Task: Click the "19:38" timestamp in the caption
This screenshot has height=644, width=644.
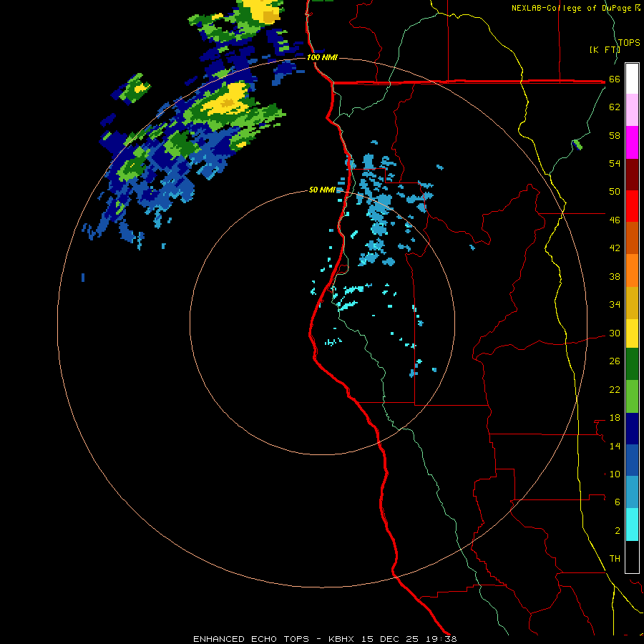Action: [x=441, y=639]
